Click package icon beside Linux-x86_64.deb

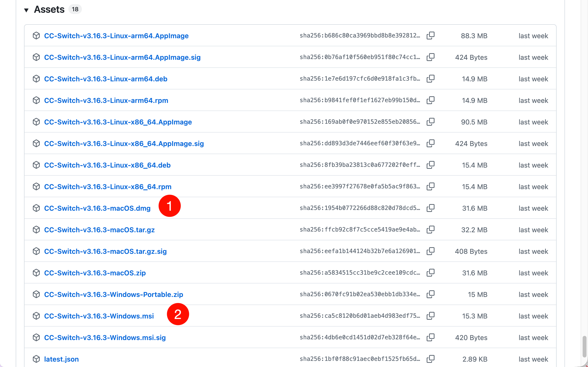[x=36, y=165]
